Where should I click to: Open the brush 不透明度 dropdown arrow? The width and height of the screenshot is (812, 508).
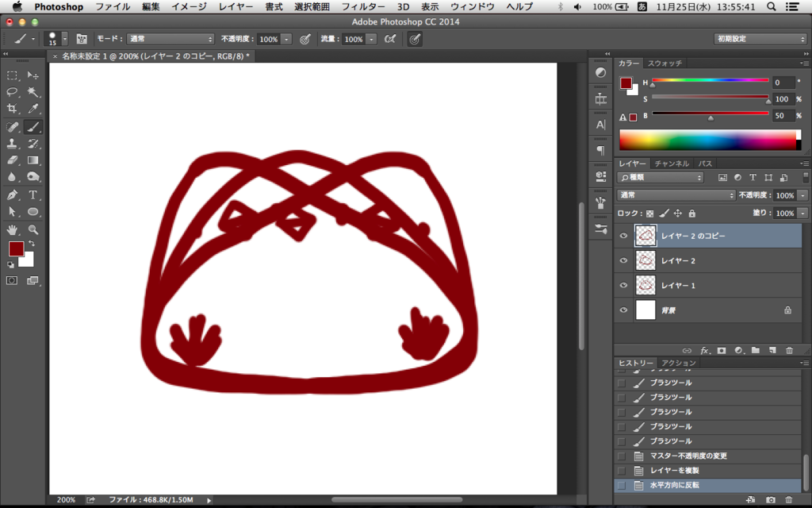coord(286,40)
